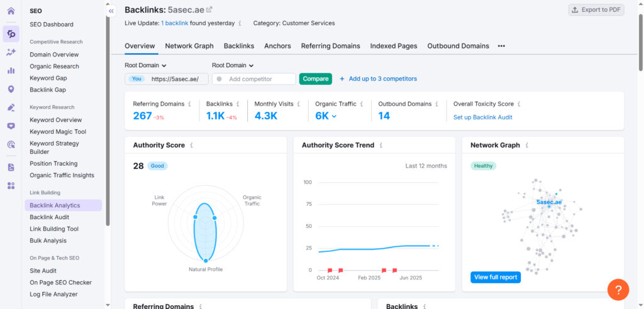Open Keyword Gap in sidebar
Viewport: 644px width, 309px height.
click(x=48, y=78)
